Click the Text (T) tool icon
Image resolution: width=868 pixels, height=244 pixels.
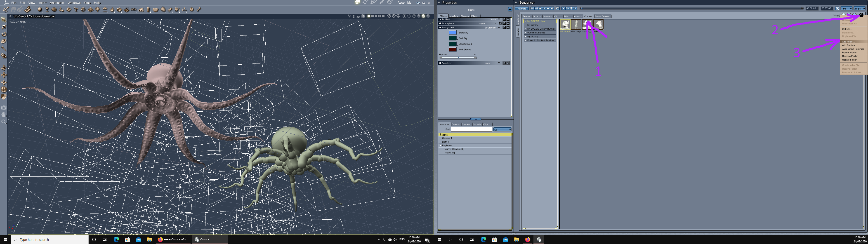pyautogui.click(x=76, y=9)
